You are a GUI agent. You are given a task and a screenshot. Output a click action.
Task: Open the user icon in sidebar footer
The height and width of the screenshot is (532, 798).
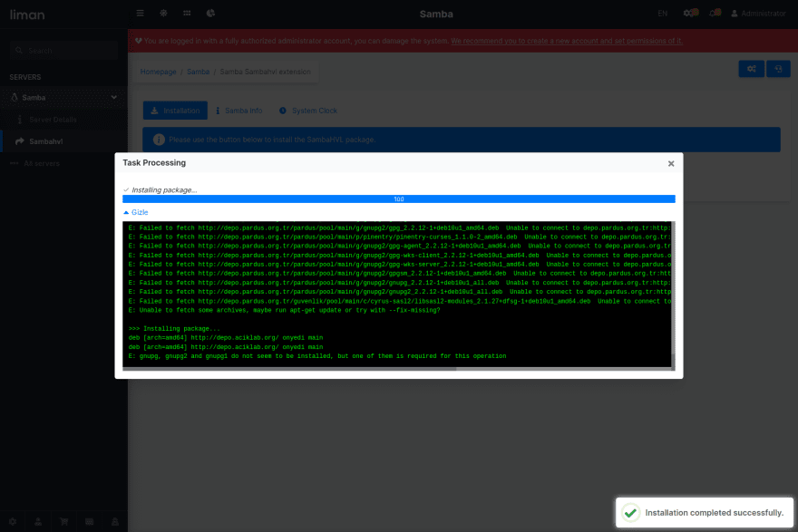pyautogui.click(x=38, y=522)
